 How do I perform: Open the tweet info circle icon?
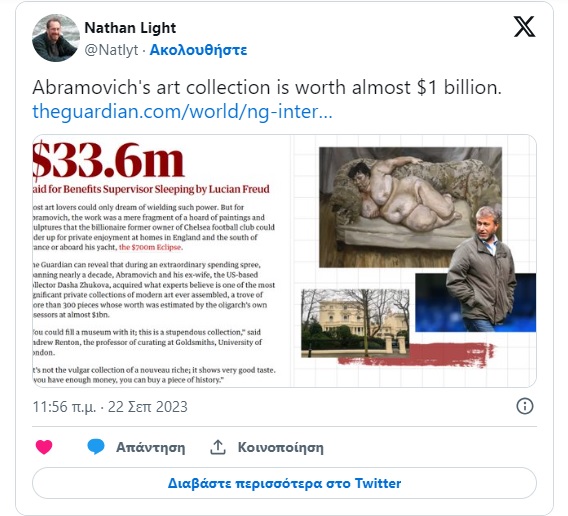pyautogui.click(x=525, y=406)
